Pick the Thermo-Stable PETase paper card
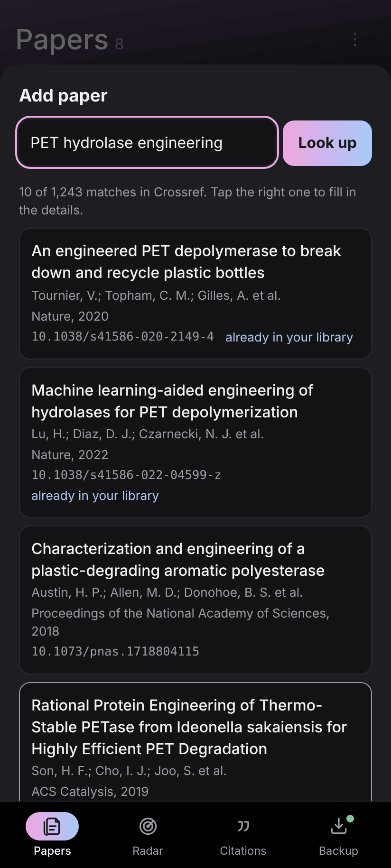 coord(195,742)
